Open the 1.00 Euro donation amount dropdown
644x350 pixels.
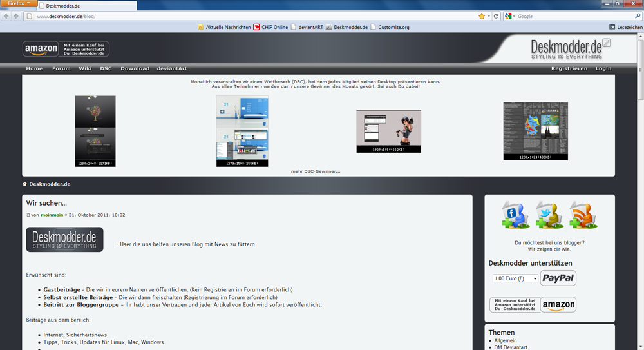pyautogui.click(x=515, y=278)
